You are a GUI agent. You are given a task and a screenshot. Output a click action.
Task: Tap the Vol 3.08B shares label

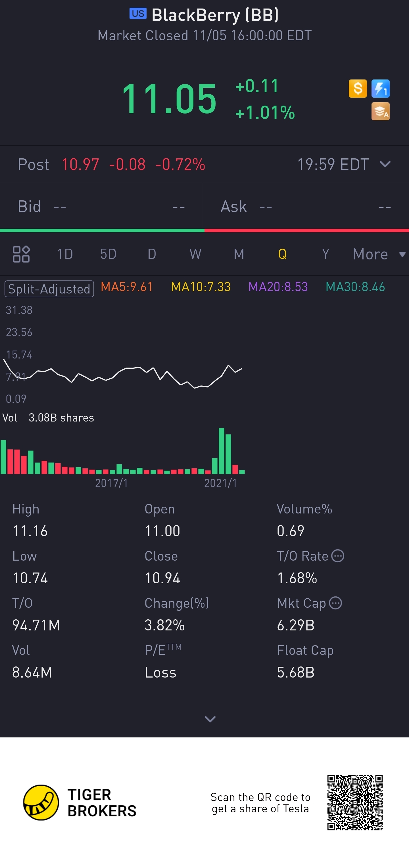tap(48, 418)
